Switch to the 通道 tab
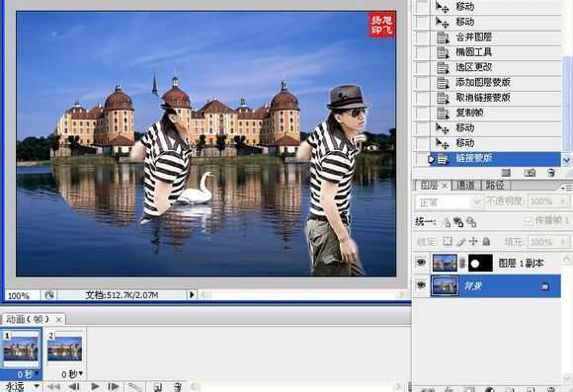This screenshot has height=392, width=573. coord(466,186)
